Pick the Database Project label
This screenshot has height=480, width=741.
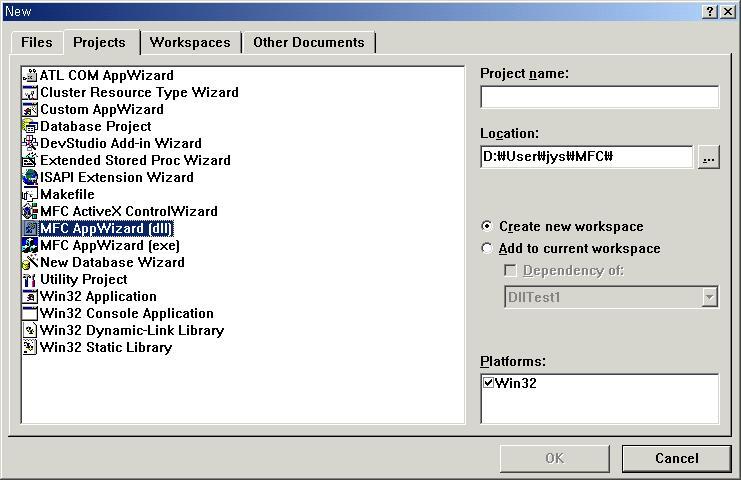96,126
